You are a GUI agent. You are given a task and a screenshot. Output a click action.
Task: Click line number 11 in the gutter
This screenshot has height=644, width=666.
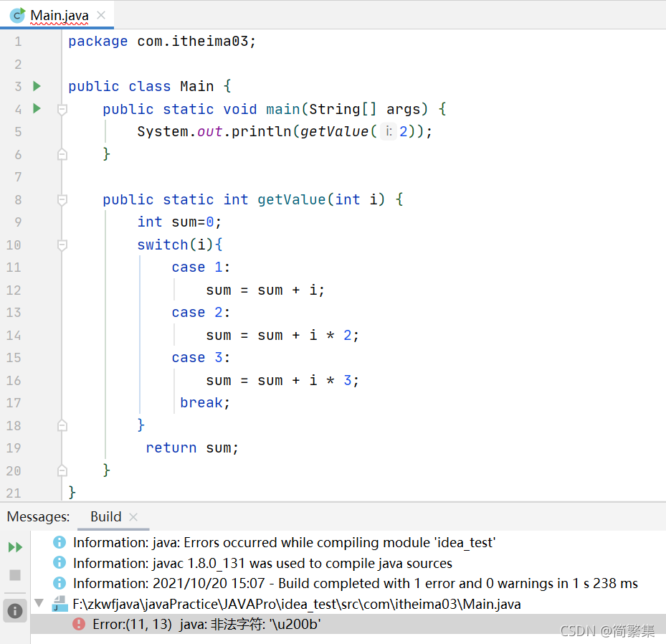coord(13,267)
